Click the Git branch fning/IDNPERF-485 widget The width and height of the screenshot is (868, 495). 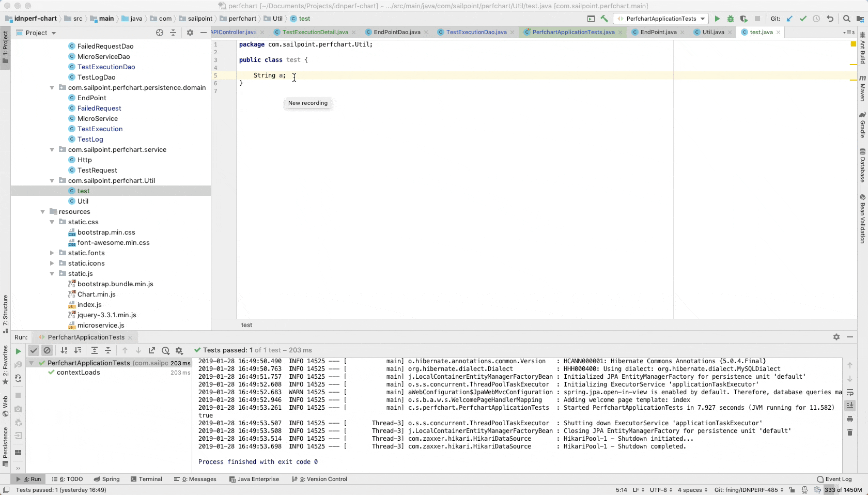(749, 490)
